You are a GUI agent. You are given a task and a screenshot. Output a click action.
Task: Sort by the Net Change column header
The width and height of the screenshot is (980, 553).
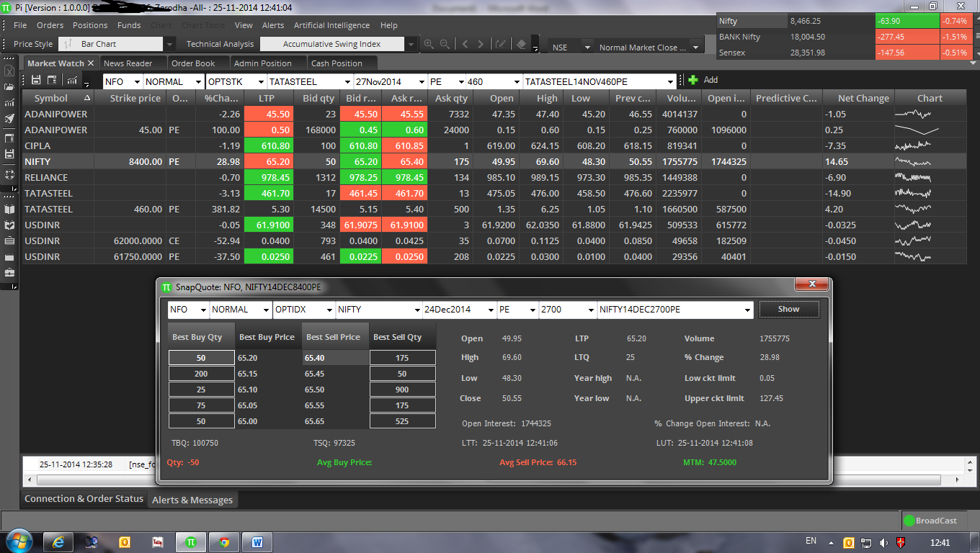[857, 98]
